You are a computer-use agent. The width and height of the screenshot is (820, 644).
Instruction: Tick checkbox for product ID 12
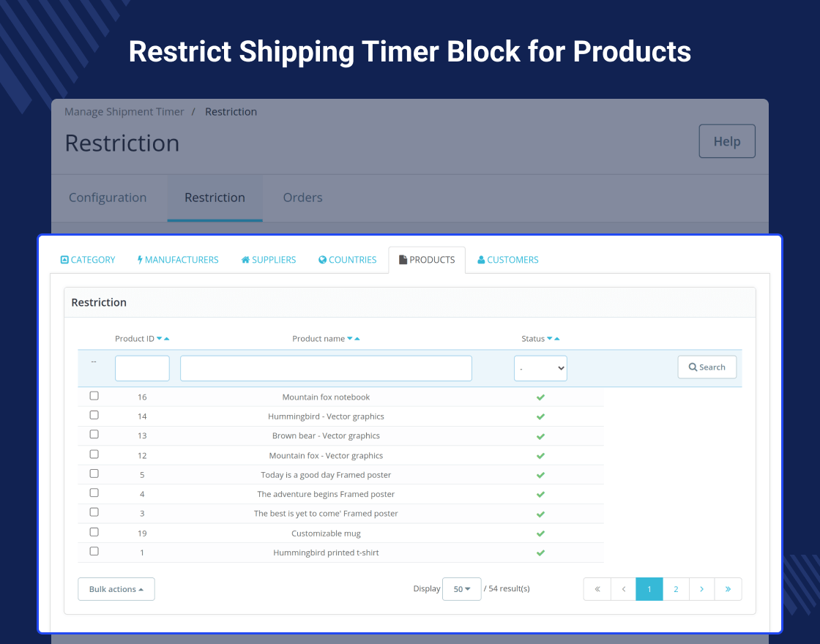pyautogui.click(x=94, y=454)
